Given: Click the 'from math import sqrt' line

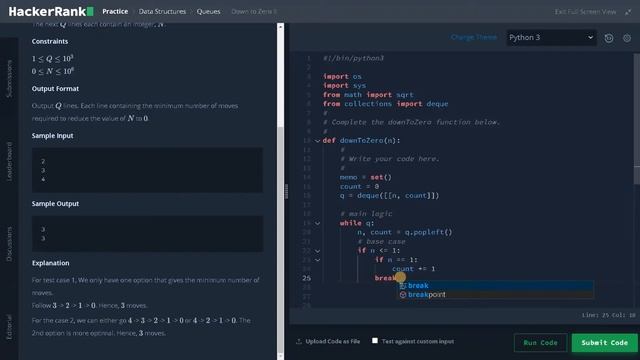Looking at the screenshot, I should 368,95.
